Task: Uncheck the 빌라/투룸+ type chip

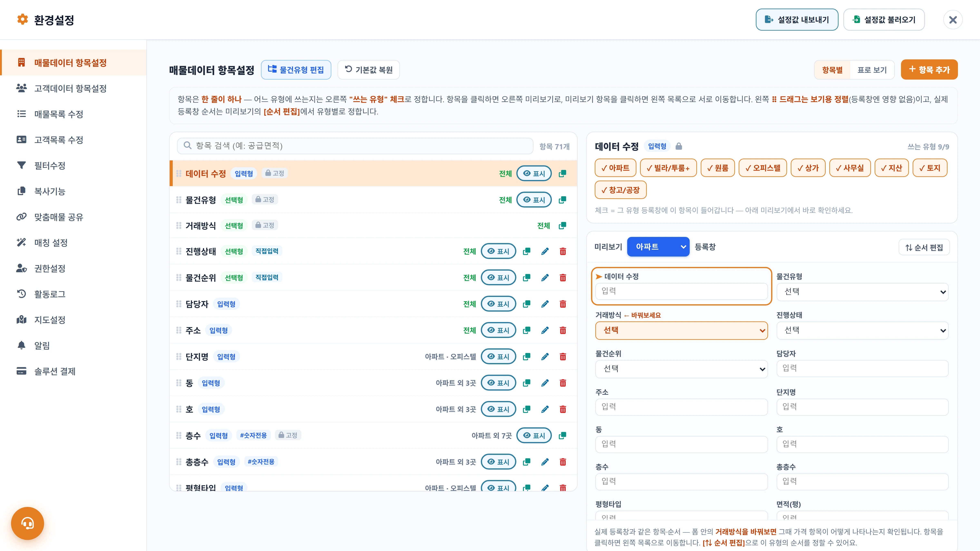Action: click(668, 168)
